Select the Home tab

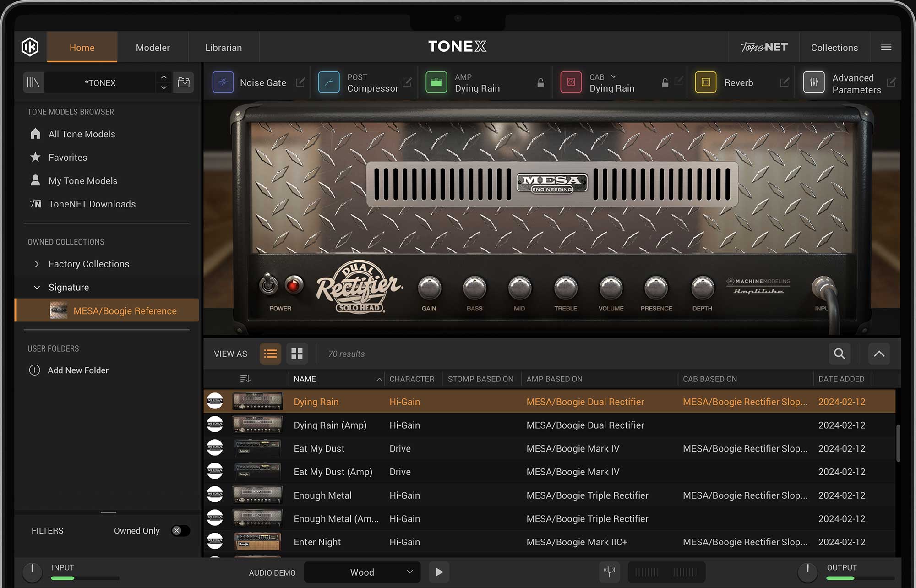point(82,47)
